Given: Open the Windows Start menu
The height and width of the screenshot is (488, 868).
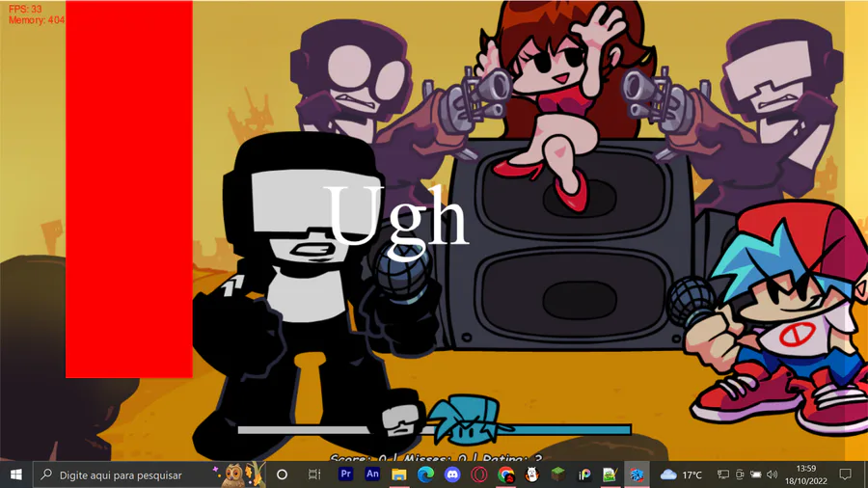Looking at the screenshot, I should (x=16, y=474).
